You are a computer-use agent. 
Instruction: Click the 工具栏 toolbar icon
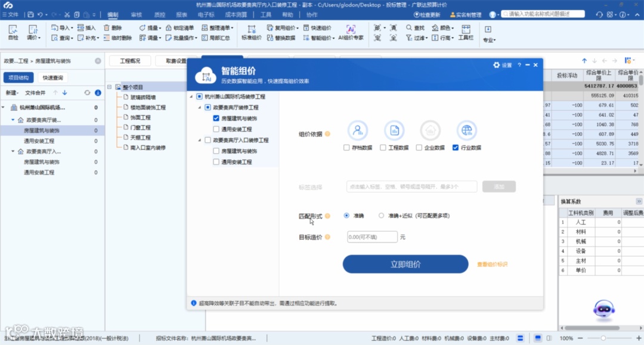click(466, 32)
